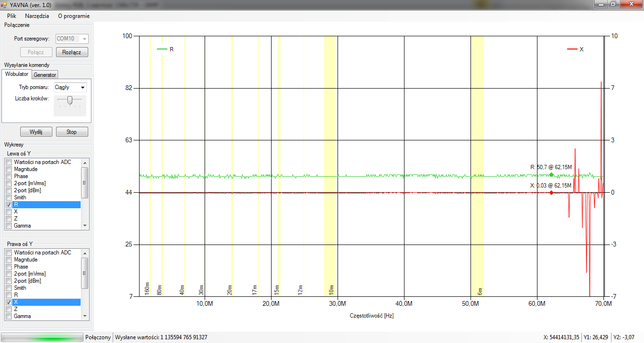Open the Plik menu
Image resolution: width=644 pixels, height=343 pixels.
pos(12,16)
